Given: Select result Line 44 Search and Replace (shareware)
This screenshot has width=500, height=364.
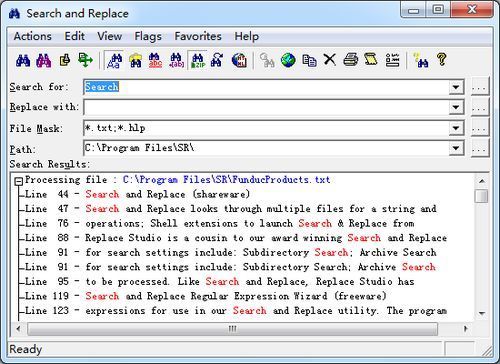Looking at the screenshot, I should 137,194.
